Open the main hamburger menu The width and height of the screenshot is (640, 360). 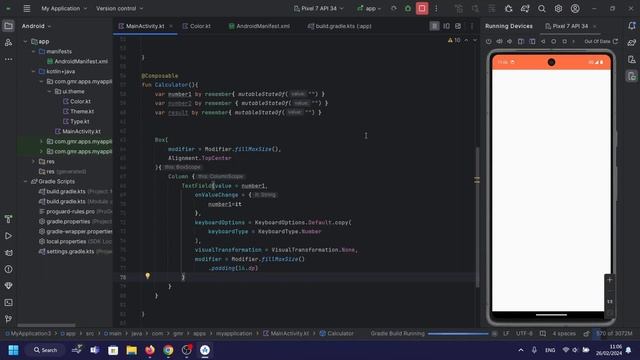[27, 8]
